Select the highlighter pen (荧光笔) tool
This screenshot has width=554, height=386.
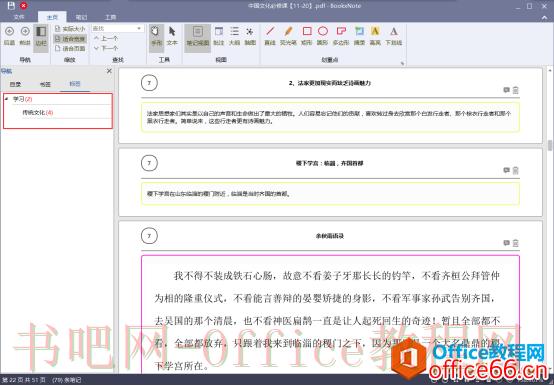pyautogui.click(x=288, y=36)
